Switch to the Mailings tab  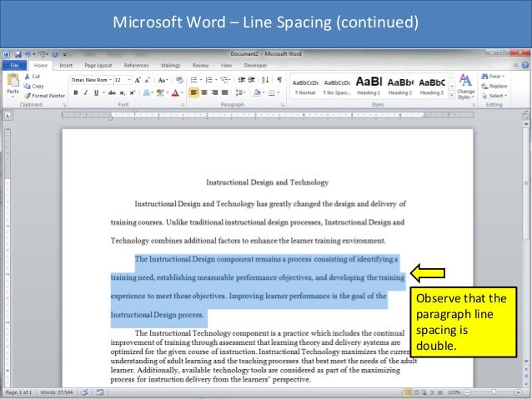[171, 66]
